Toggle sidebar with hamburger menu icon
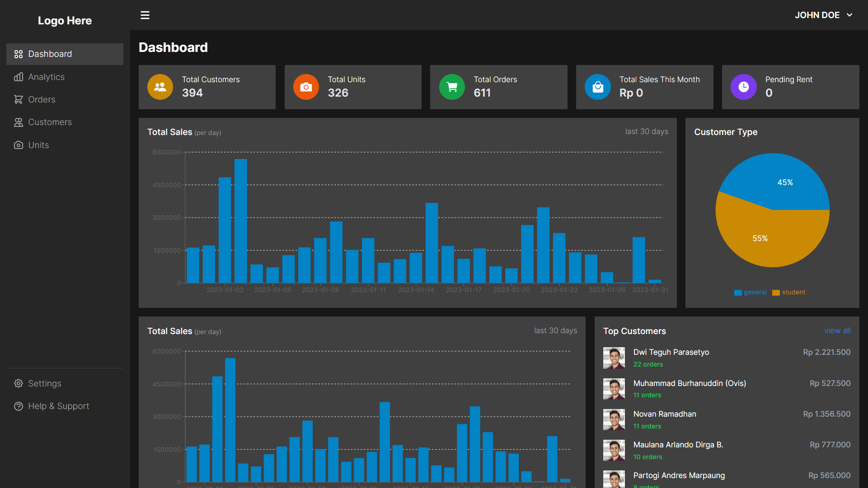Viewport: 868px width, 488px height. pos(145,15)
